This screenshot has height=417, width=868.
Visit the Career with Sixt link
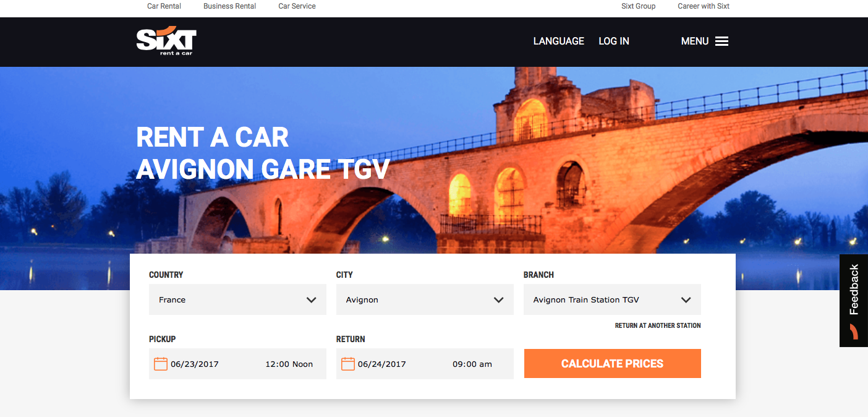tap(704, 6)
